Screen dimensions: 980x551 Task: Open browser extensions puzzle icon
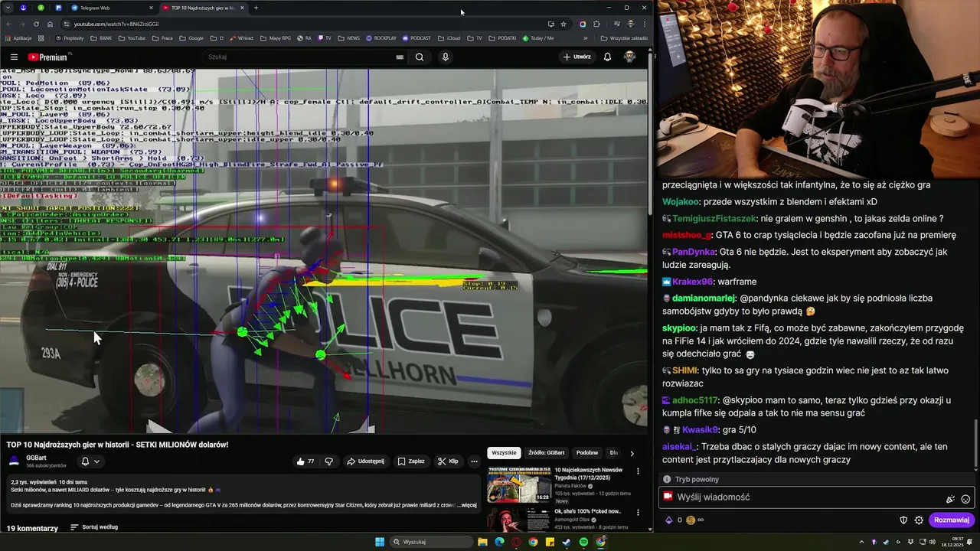pyautogui.click(x=596, y=24)
